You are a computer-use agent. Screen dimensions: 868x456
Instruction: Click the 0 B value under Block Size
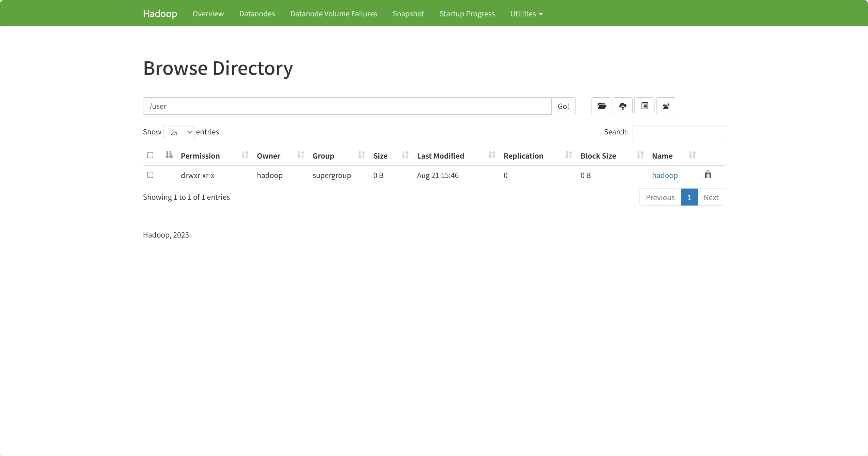click(585, 175)
